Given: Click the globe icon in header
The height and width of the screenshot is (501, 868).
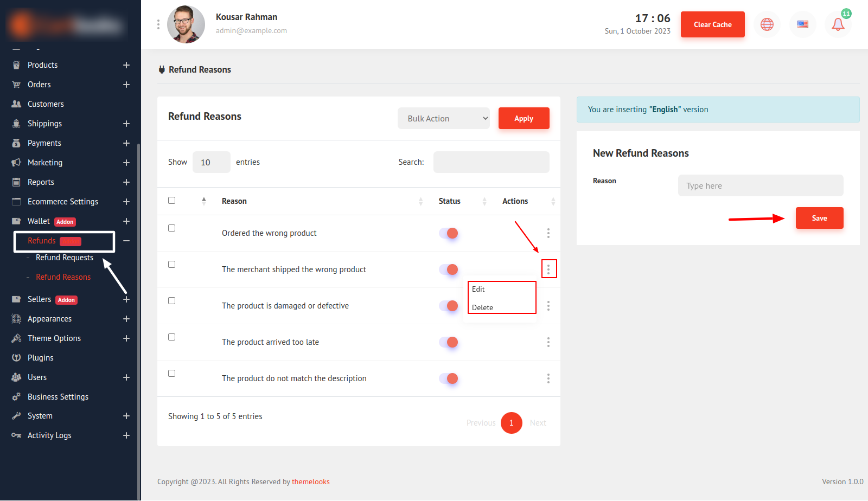Looking at the screenshot, I should (x=767, y=24).
